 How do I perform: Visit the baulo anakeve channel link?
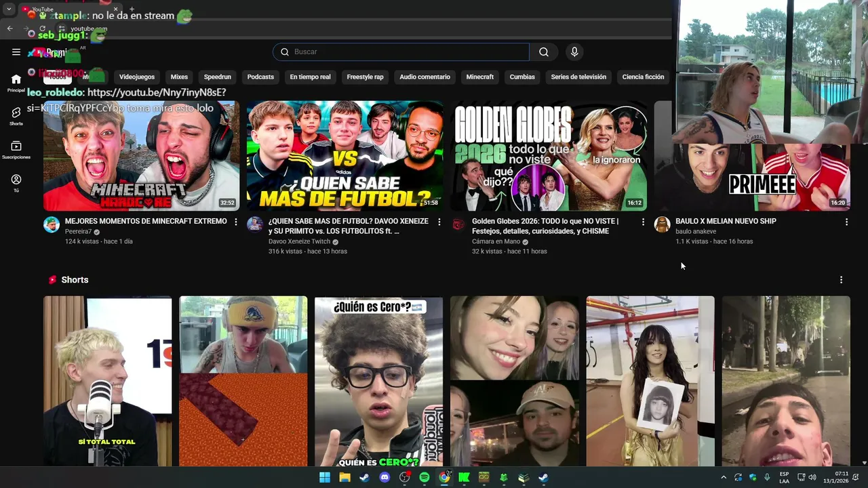click(696, 232)
